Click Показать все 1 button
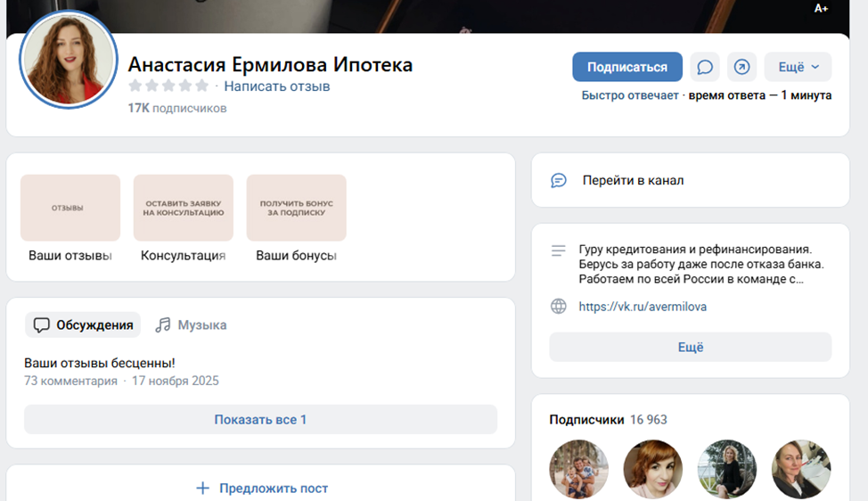868x501 pixels. pyautogui.click(x=260, y=420)
